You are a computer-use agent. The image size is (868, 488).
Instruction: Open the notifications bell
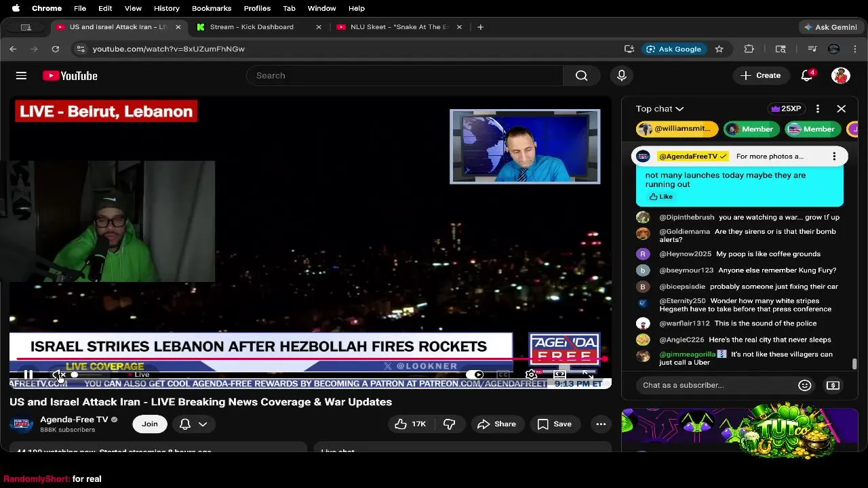807,76
